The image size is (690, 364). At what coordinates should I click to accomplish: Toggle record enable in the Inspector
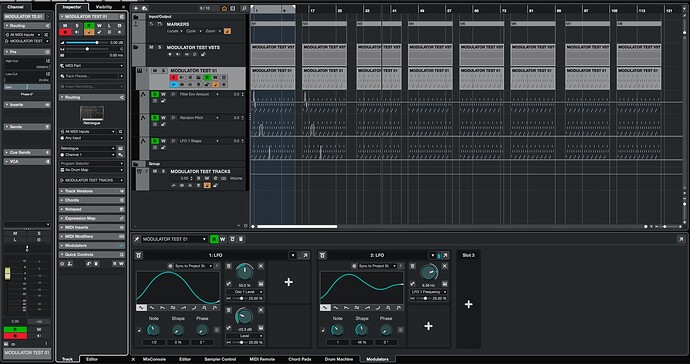click(x=65, y=32)
